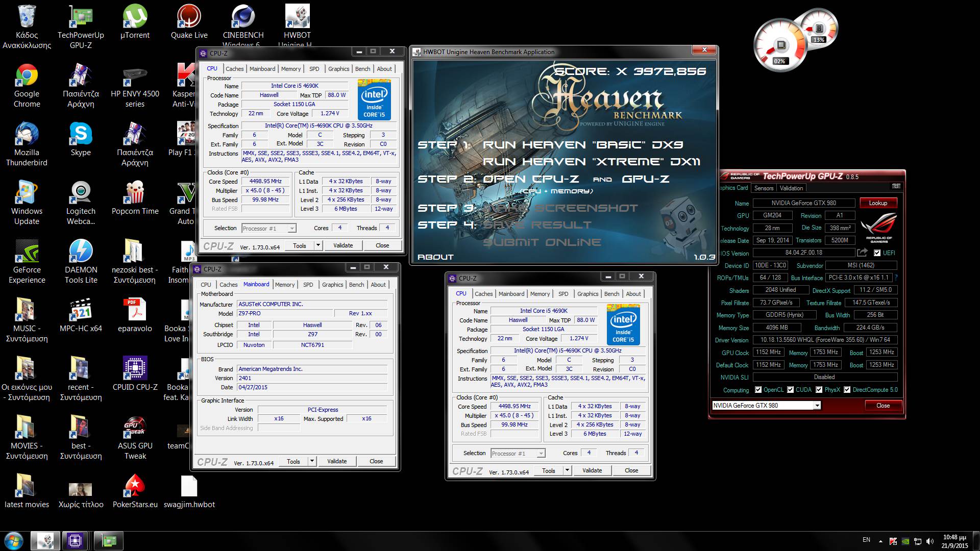Click RUN HEAVEN "XTREME" DX11 option
Viewport: 980px width, 551px height.
[x=592, y=162]
